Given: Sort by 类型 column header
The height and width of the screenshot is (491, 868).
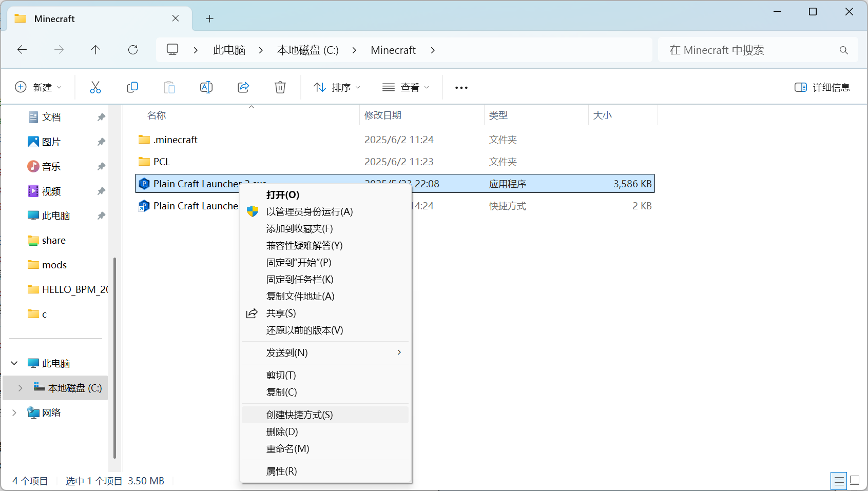Looking at the screenshot, I should click(x=498, y=115).
